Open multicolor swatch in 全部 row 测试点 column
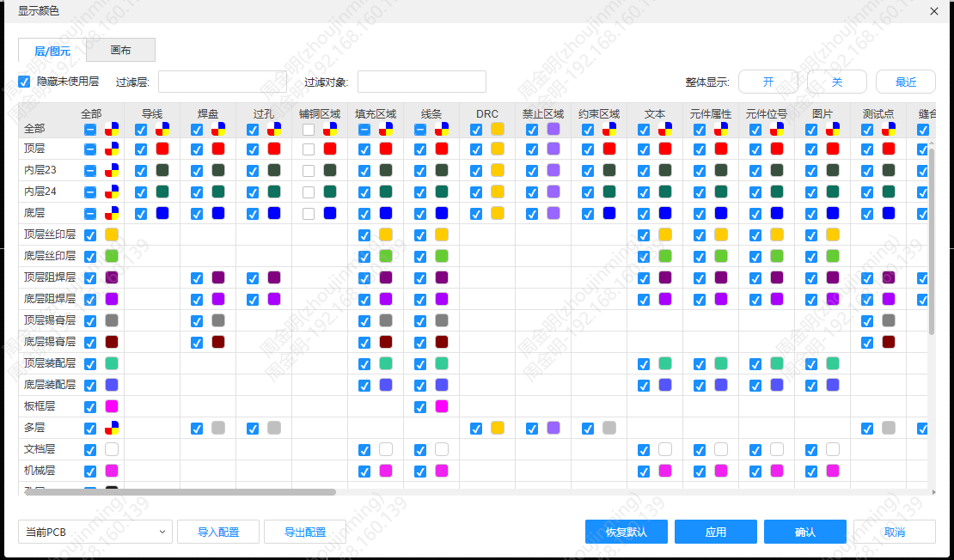The image size is (954, 560). tap(889, 129)
